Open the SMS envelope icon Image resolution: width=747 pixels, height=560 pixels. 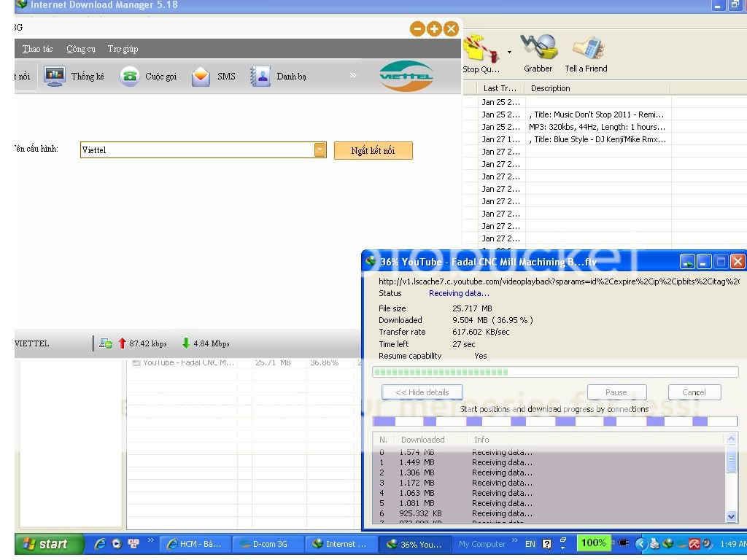point(201,76)
